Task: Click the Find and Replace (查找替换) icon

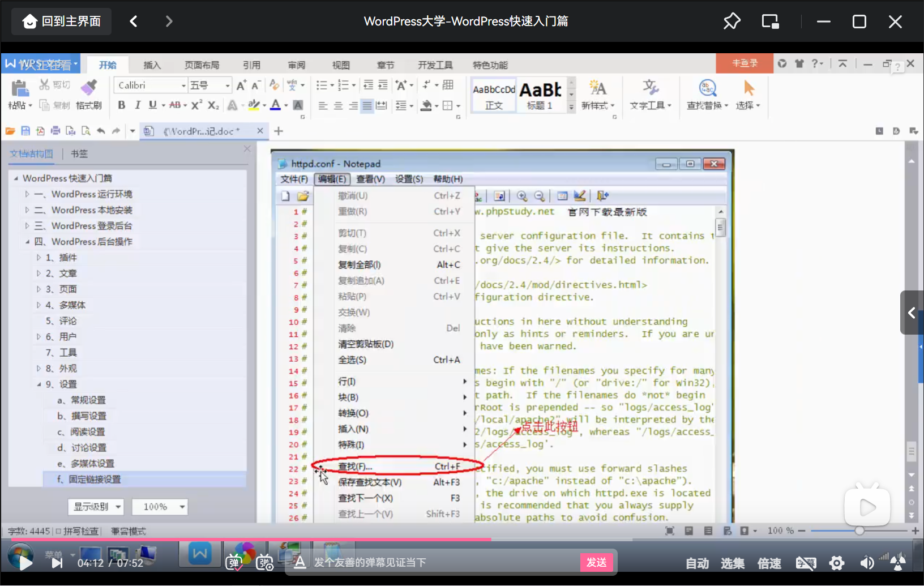Action: point(707,88)
